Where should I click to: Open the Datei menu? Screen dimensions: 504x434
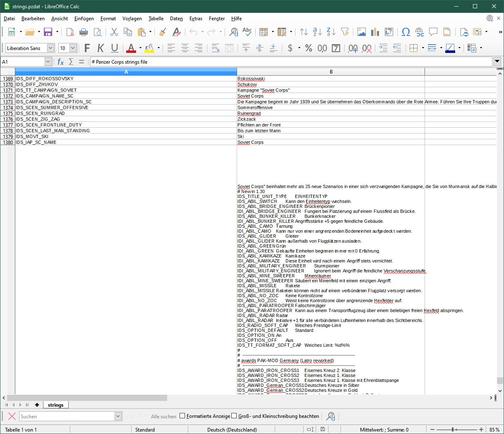[9, 19]
